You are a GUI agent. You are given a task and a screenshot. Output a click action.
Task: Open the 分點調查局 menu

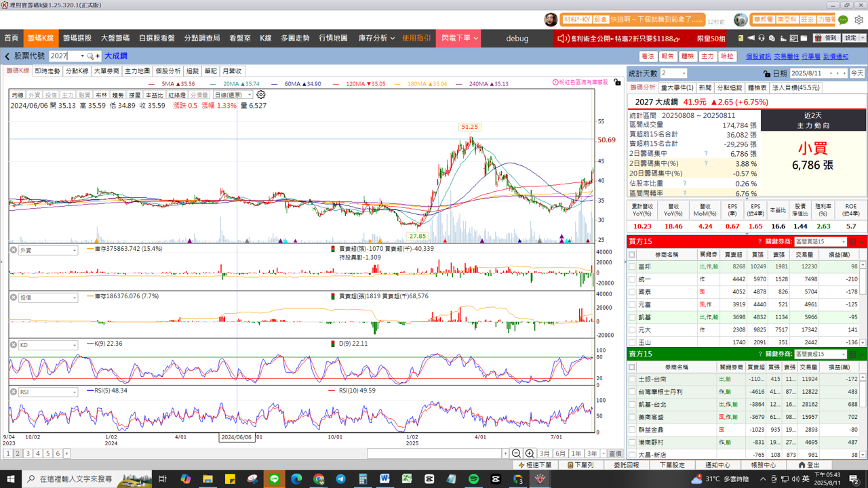202,39
